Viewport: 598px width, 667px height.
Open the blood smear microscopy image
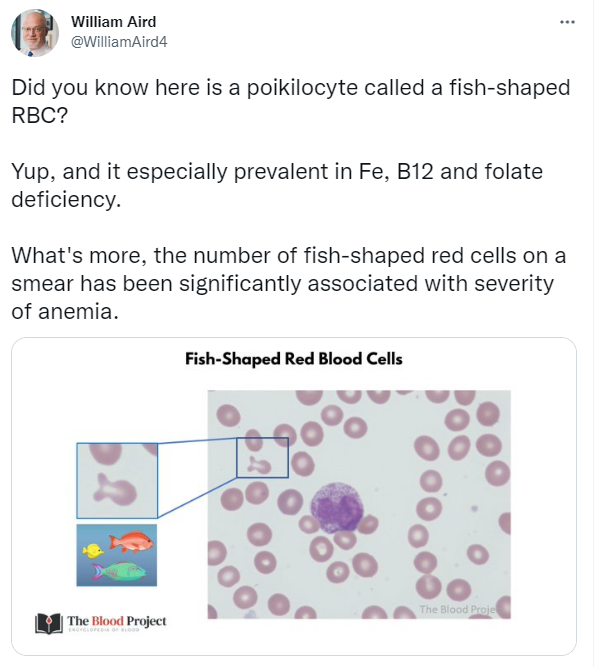pyautogui.click(x=359, y=504)
